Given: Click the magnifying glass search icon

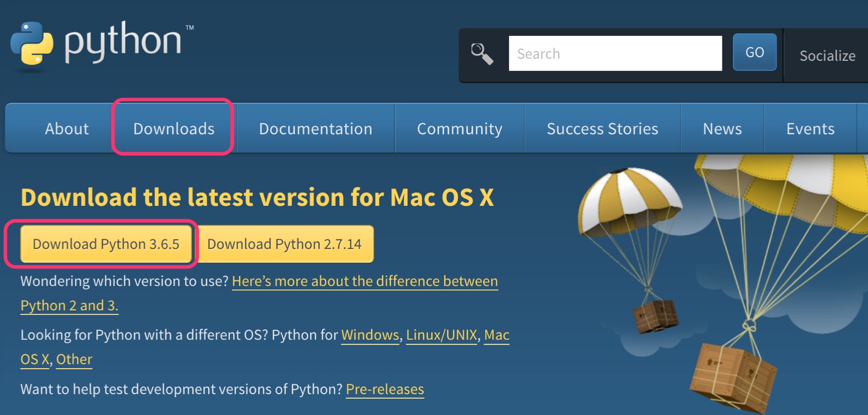Looking at the screenshot, I should pos(482,54).
